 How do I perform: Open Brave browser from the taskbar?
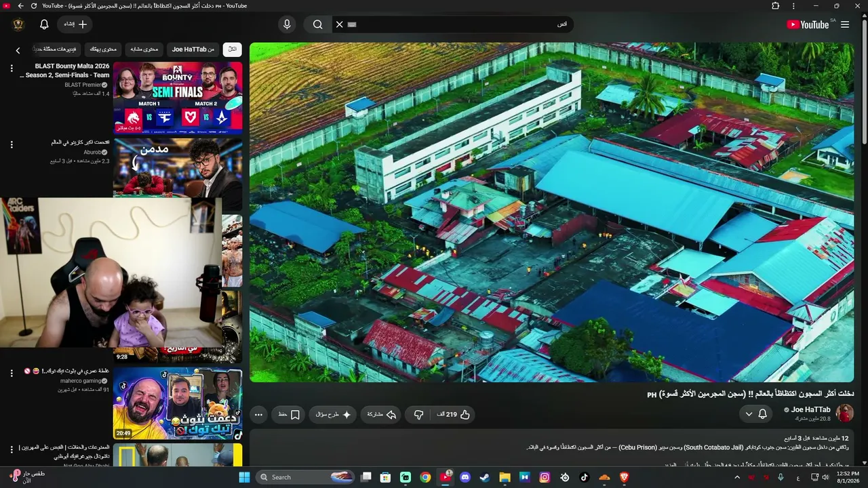624,477
